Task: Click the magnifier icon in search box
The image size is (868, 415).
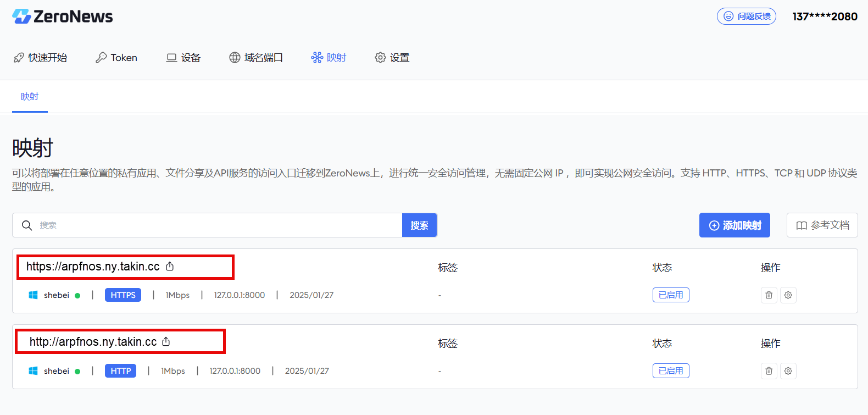Action: [27, 225]
